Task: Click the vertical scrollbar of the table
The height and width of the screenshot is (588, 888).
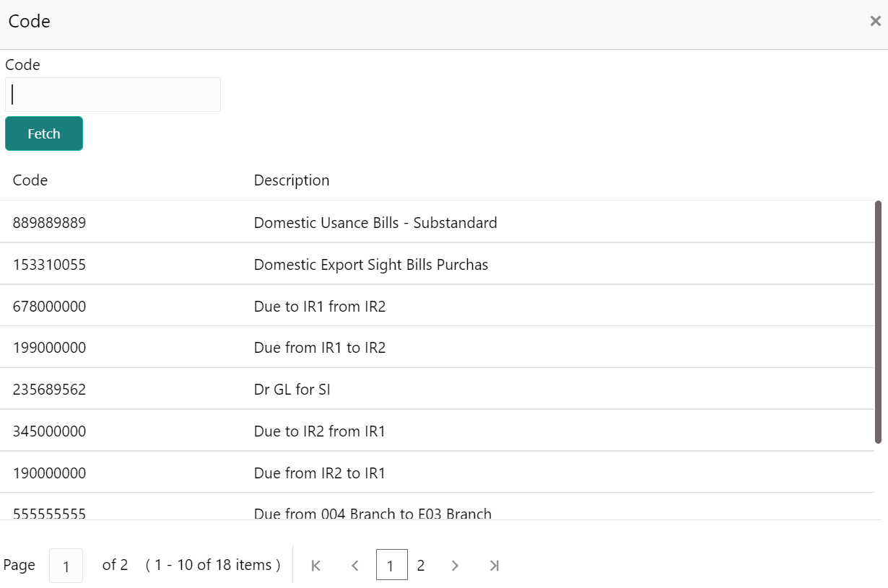Action: coord(879,322)
